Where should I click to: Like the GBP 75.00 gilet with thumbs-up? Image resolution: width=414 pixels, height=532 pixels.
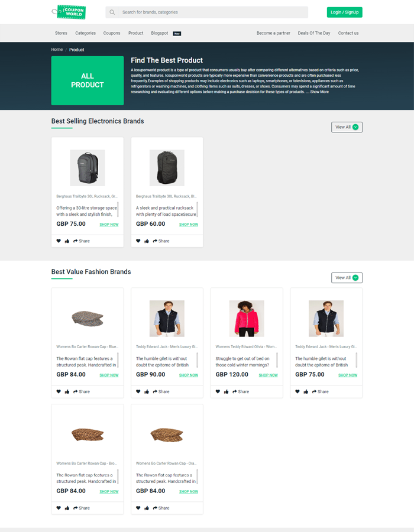click(x=306, y=391)
